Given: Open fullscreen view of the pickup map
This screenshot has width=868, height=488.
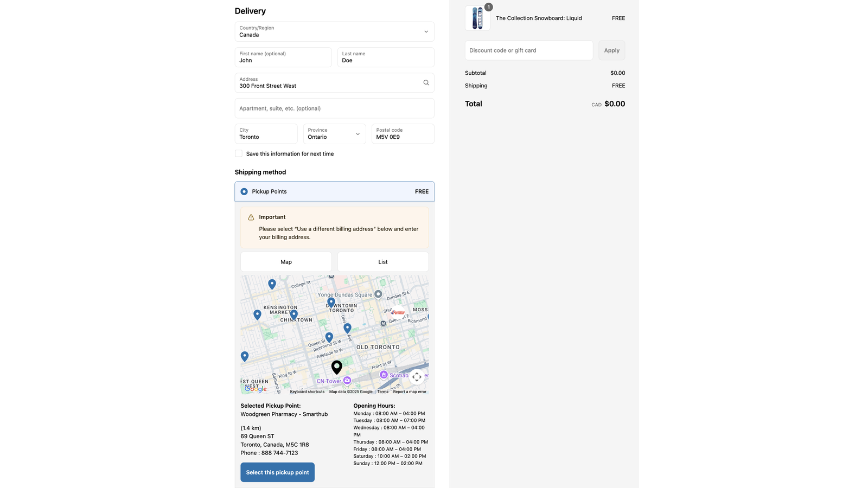Looking at the screenshot, I should [x=417, y=377].
